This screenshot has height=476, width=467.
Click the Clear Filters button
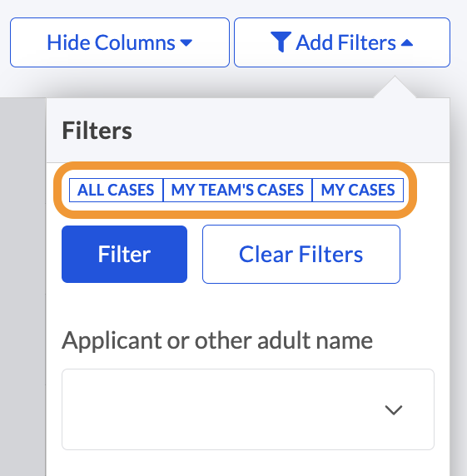[x=301, y=254]
